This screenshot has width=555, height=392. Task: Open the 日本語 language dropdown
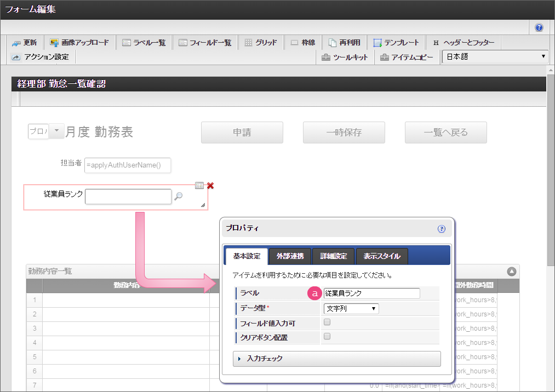pyautogui.click(x=495, y=56)
